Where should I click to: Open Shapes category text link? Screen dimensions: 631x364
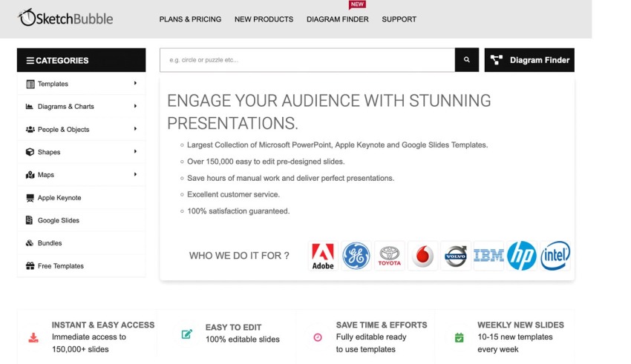[49, 152]
